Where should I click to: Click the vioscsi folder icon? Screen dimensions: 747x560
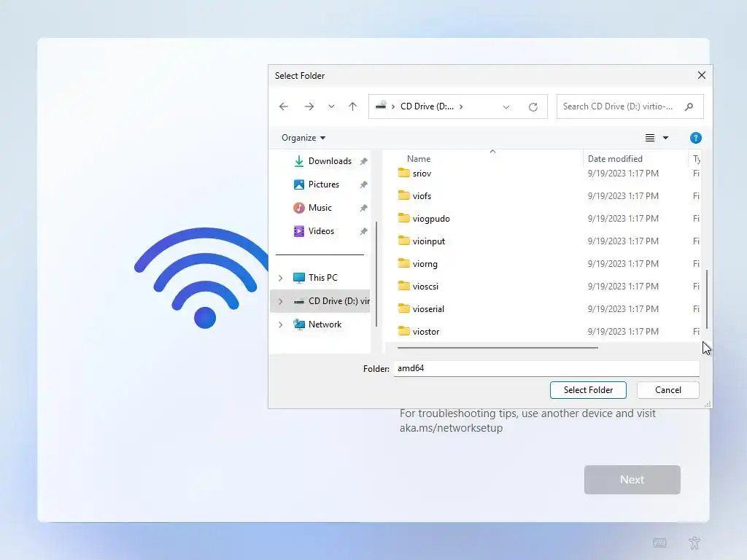tap(403, 286)
